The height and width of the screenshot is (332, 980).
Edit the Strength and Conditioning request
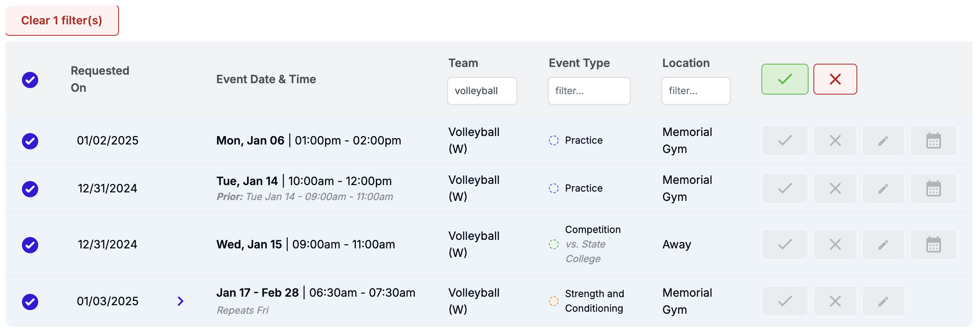tap(883, 301)
